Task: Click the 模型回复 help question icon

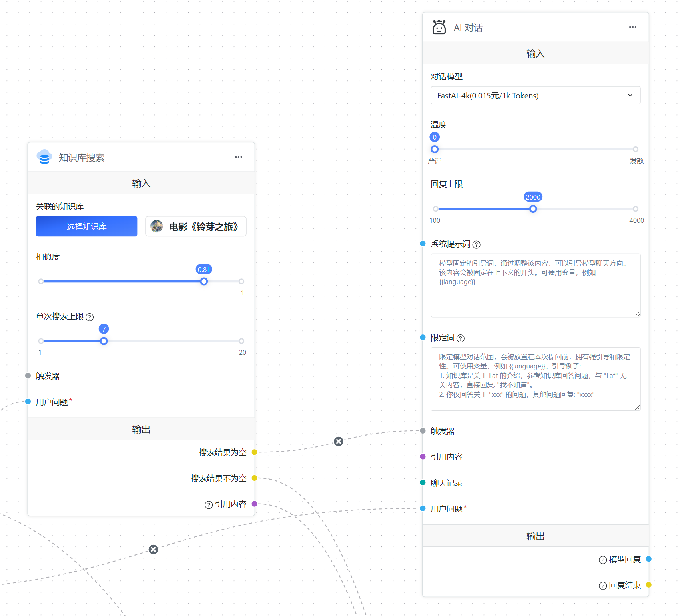Action: pyautogui.click(x=603, y=560)
